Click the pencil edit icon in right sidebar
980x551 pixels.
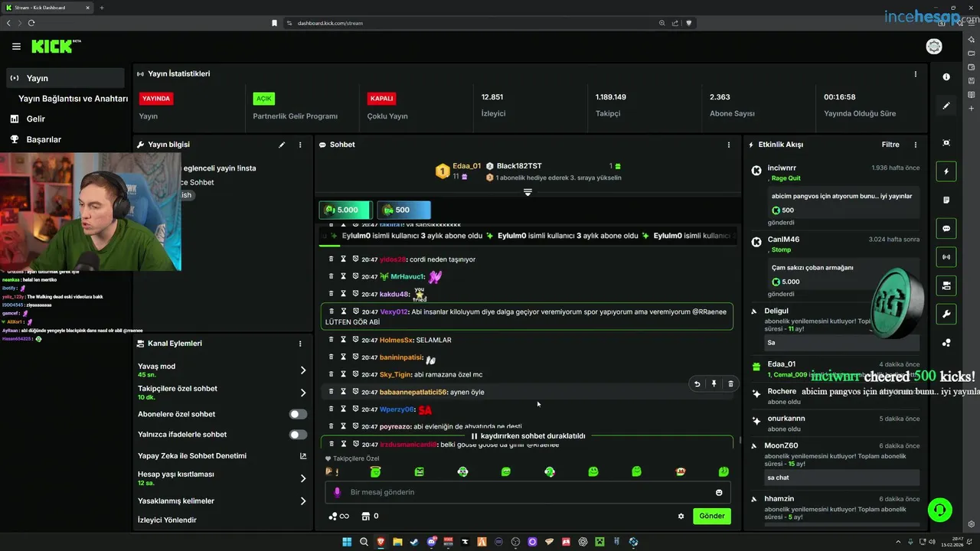coord(946,106)
